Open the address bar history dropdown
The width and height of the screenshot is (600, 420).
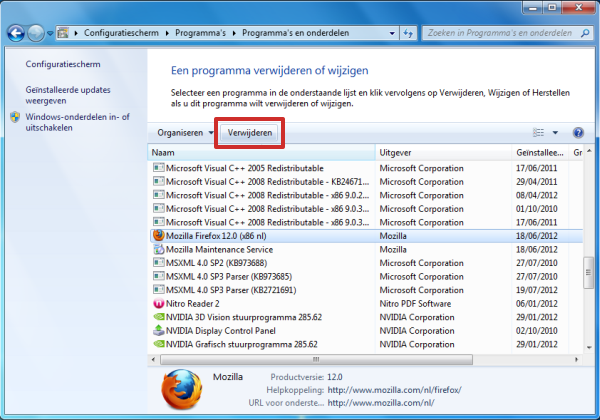[392, 33]
